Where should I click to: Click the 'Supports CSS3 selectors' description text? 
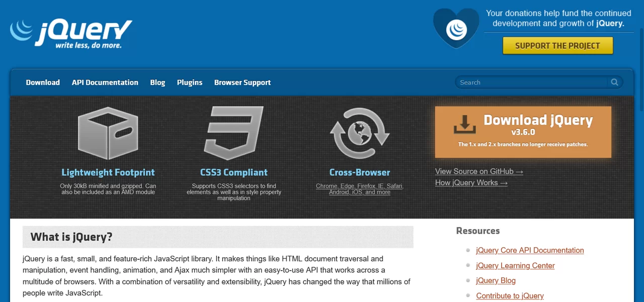tap(234, 192)
